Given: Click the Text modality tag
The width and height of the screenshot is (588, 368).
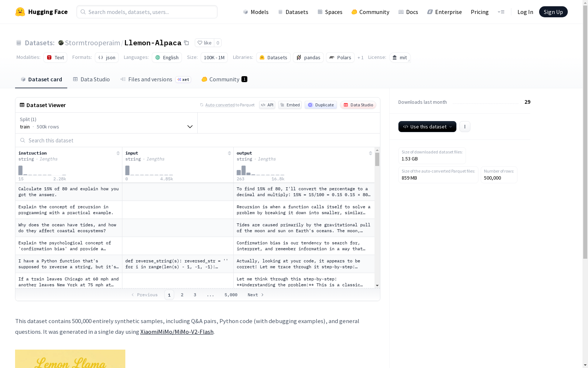Looking at the screenshot, I should (x=55, y=57).
